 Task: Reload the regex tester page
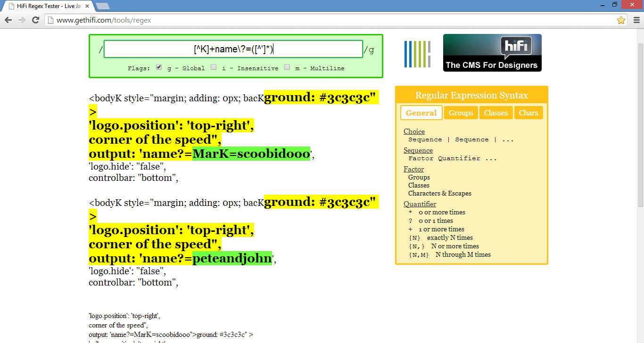pos(35,20)
